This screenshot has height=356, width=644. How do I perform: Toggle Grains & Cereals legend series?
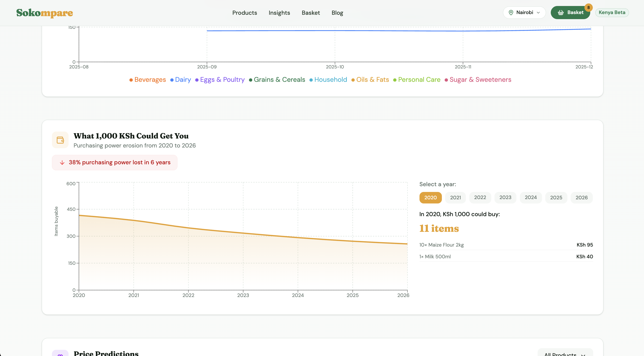pyautogui.click(x=277, y=80)
